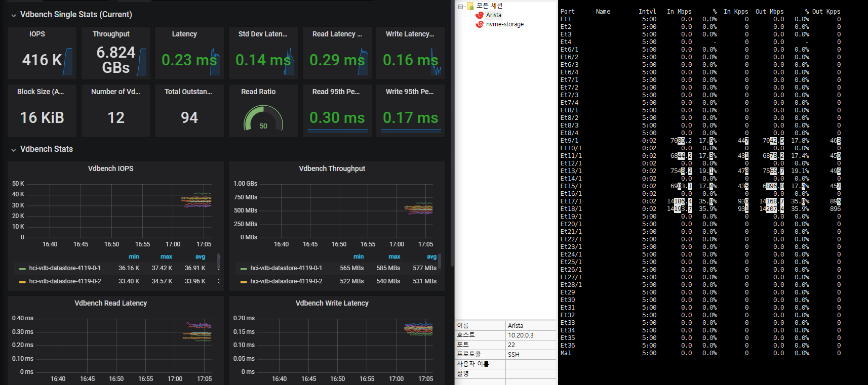Open the Vdbench IOPS graph title menu
The width and height of the screenshot is (868, 385).
tap(111, 168)
